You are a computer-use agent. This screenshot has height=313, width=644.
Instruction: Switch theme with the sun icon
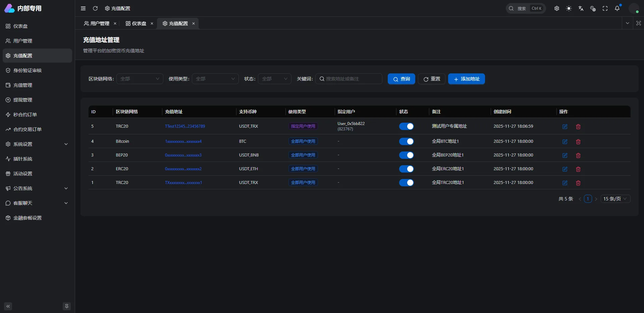coord(569,8)
